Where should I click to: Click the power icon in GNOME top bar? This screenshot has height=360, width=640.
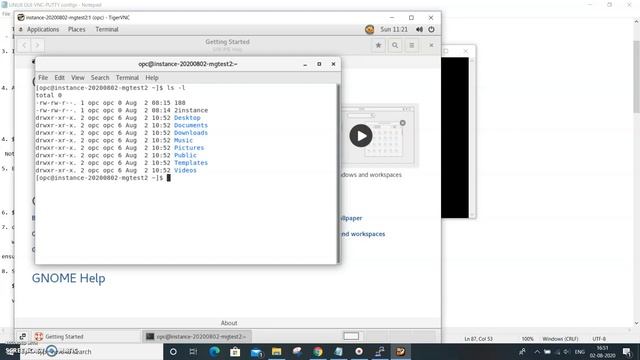point(431,29)
